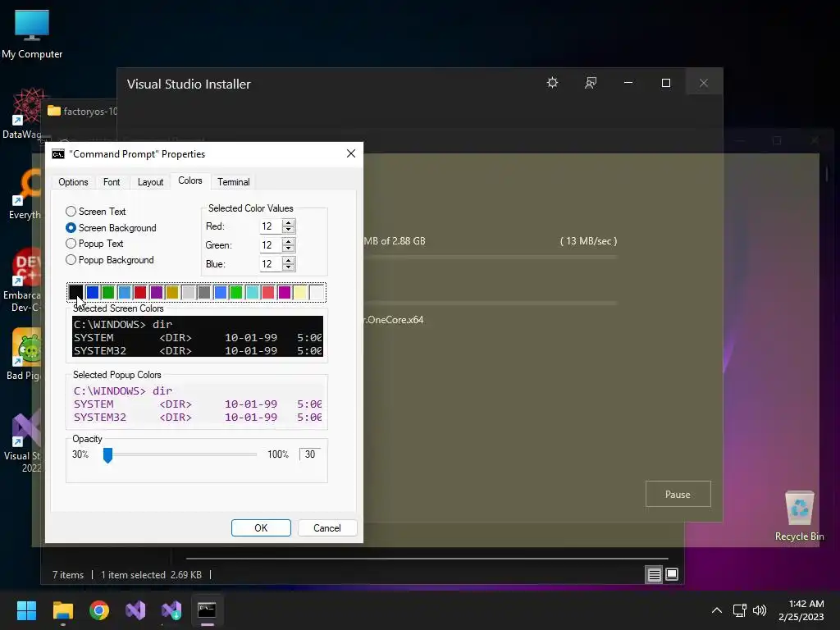Increase the Red value with up arrow
Viewport: 840px width, 630px height.
(288, 223)
